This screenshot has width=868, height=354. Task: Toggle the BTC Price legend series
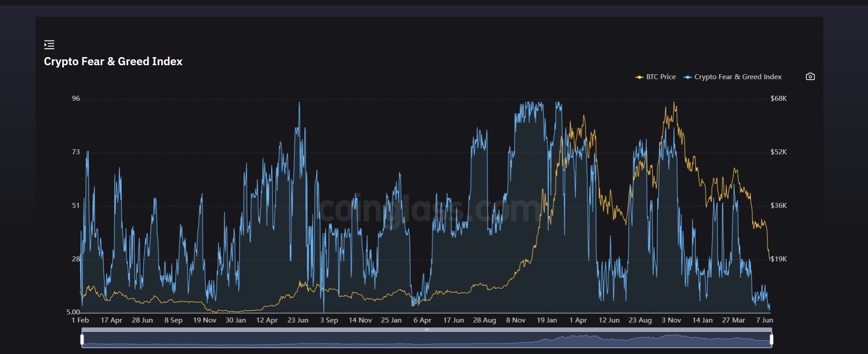point(656,77)
